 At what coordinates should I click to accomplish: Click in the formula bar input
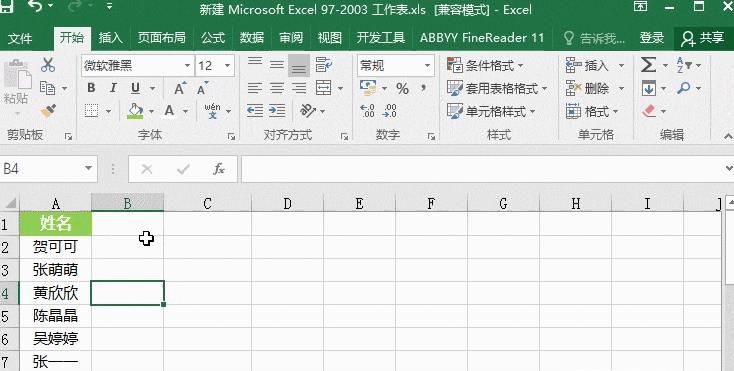pyautogui.click(x=482, y=169)
